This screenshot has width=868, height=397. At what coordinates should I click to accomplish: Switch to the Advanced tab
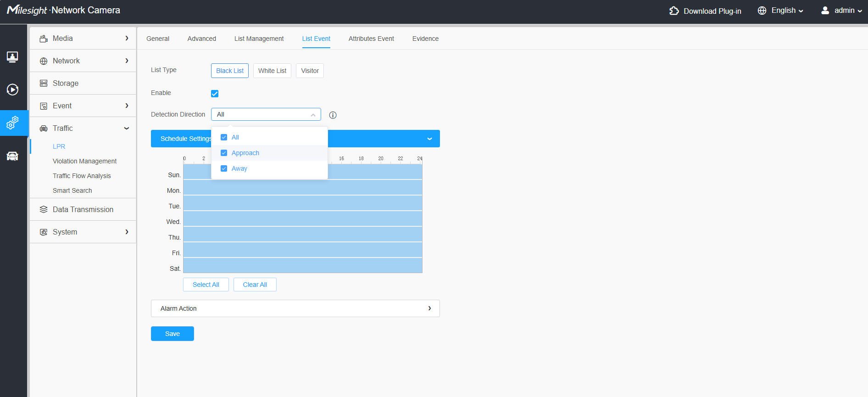(x=202, y=39)
